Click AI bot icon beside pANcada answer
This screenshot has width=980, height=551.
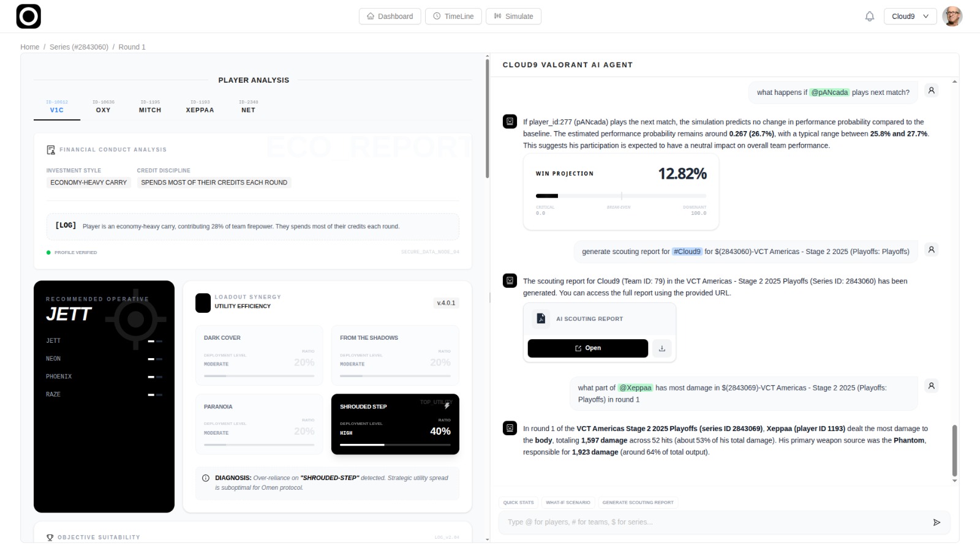[x=510, y=121]
